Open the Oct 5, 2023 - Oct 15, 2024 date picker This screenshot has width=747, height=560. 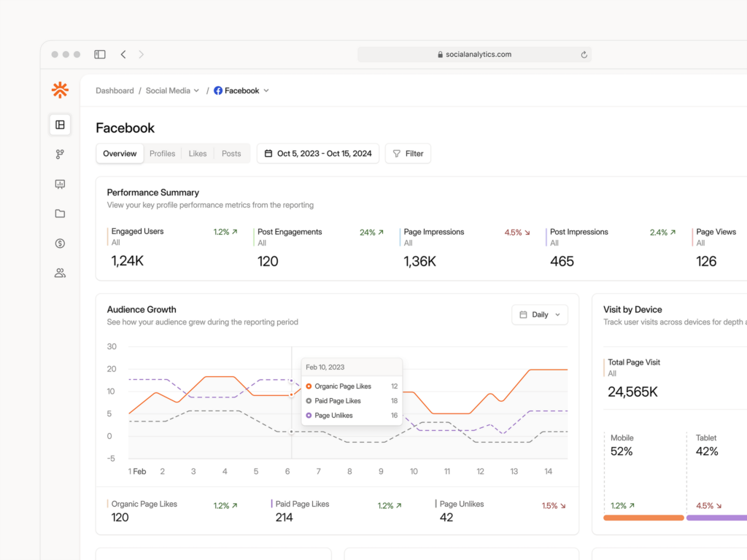pos(318,154)
